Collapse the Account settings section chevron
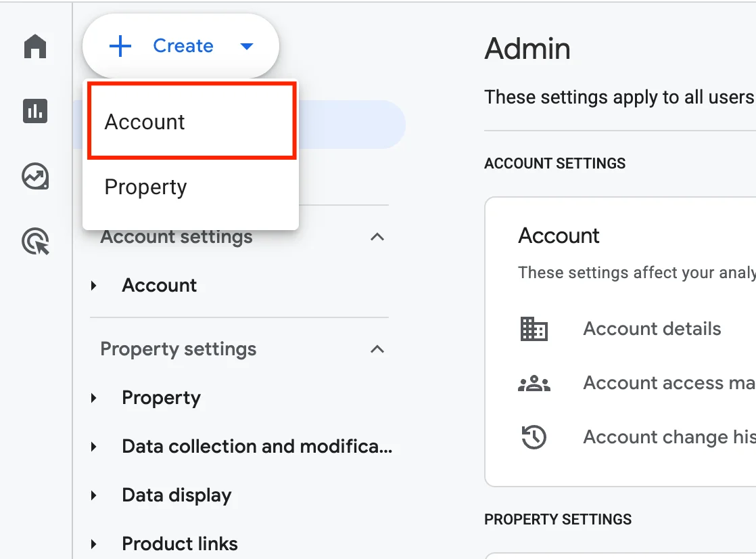Screen dimensions: 756x559 (377, 237)
